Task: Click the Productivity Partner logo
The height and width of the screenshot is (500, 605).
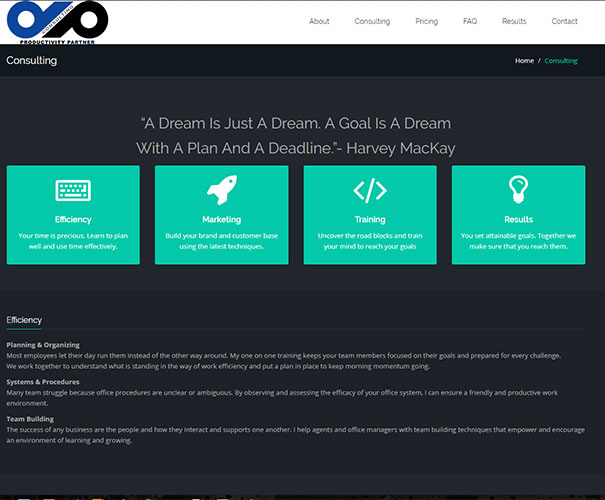Action: tap(55, 22)
